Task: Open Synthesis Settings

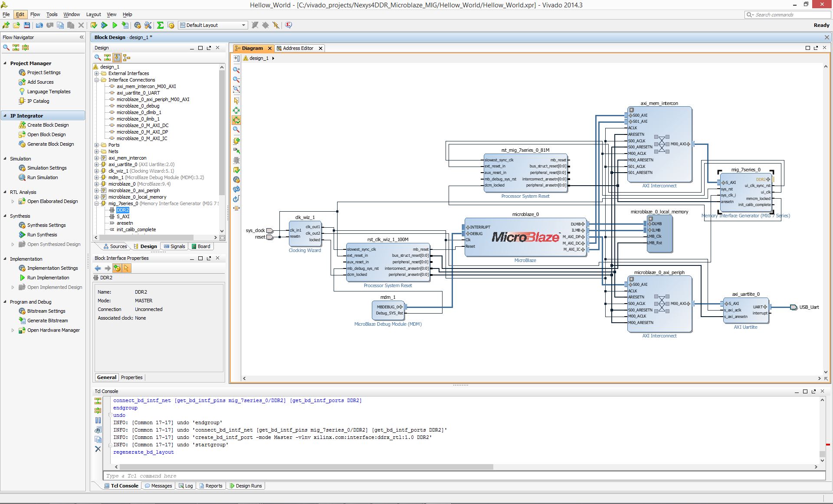Action: tap(46, 225)
